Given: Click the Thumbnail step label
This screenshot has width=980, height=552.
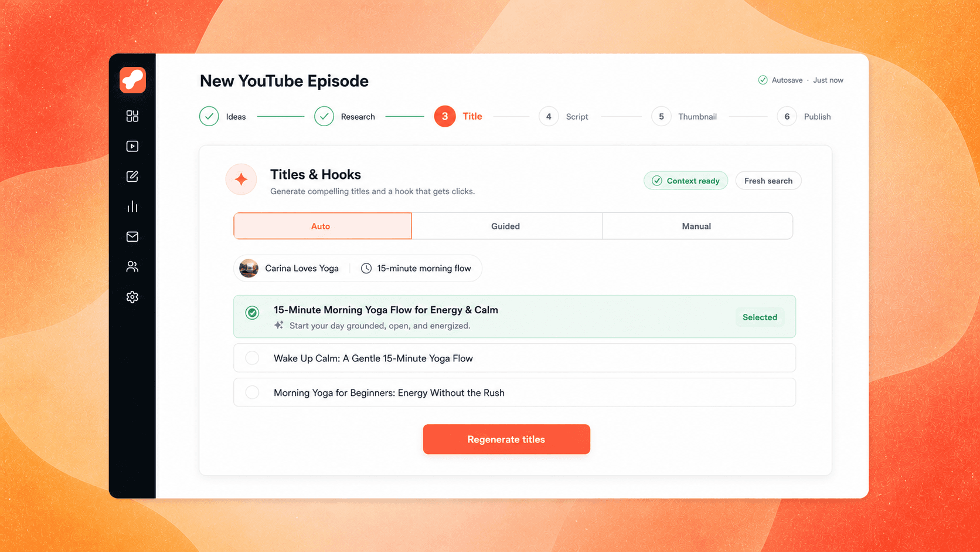Looking at the screenshot, I should coord(697,117).
